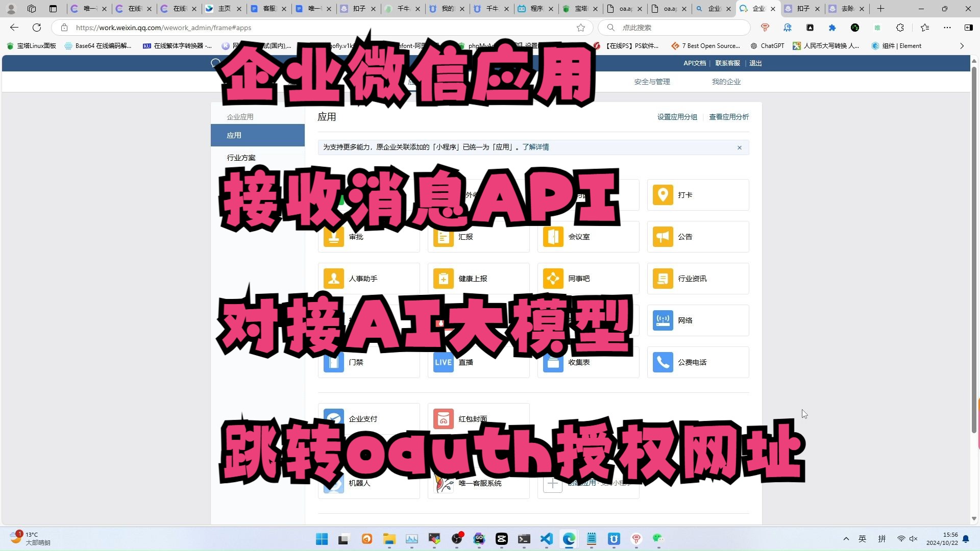Open the 健康上报 health report icon
Image resolution: width=980 pixels, height=551 pixels.
(x=443, y=279)
